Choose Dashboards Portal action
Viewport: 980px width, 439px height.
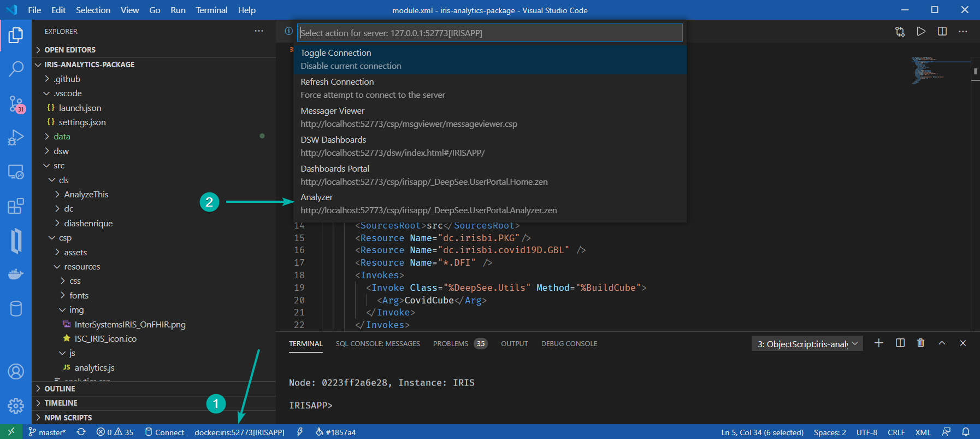pyautogui.click(x=489, y=175)
